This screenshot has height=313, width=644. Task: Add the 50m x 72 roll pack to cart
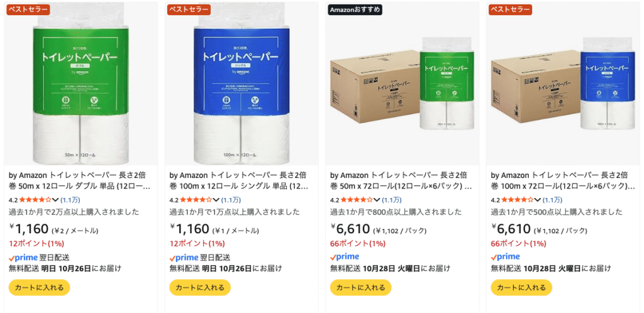tap(360, 288)
